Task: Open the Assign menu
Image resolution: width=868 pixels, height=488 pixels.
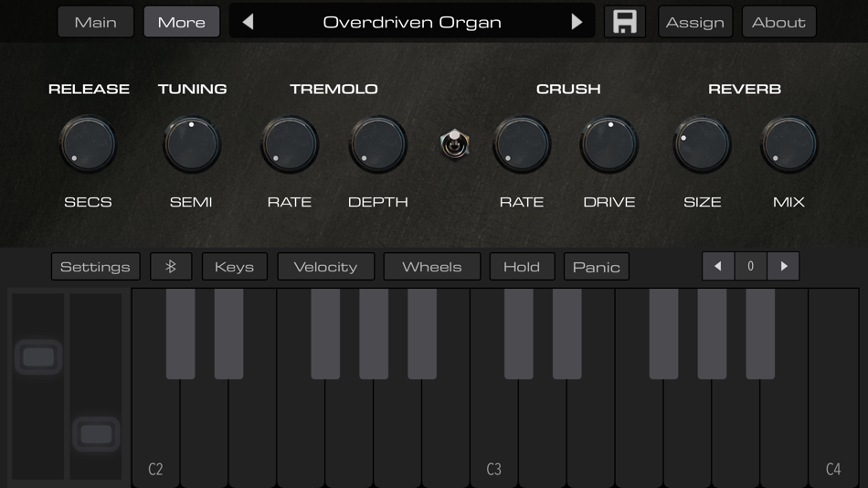Action: click(695, 22)
